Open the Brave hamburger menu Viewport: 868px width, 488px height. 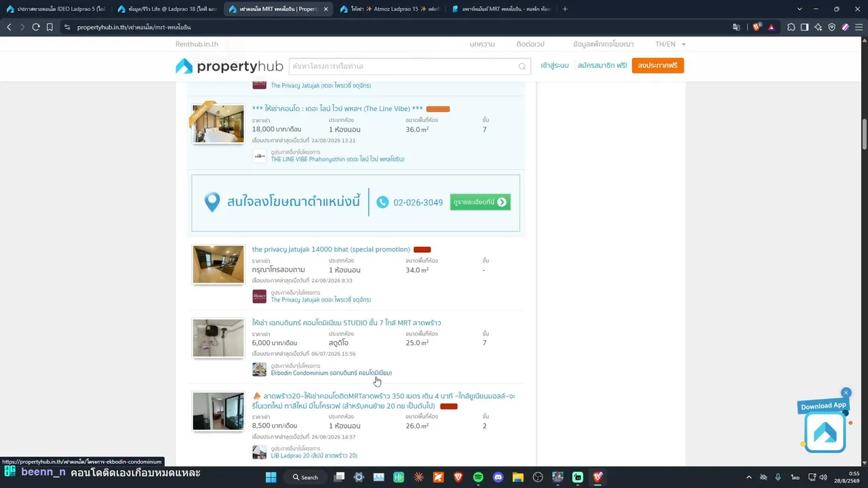[x=859, y=27]
